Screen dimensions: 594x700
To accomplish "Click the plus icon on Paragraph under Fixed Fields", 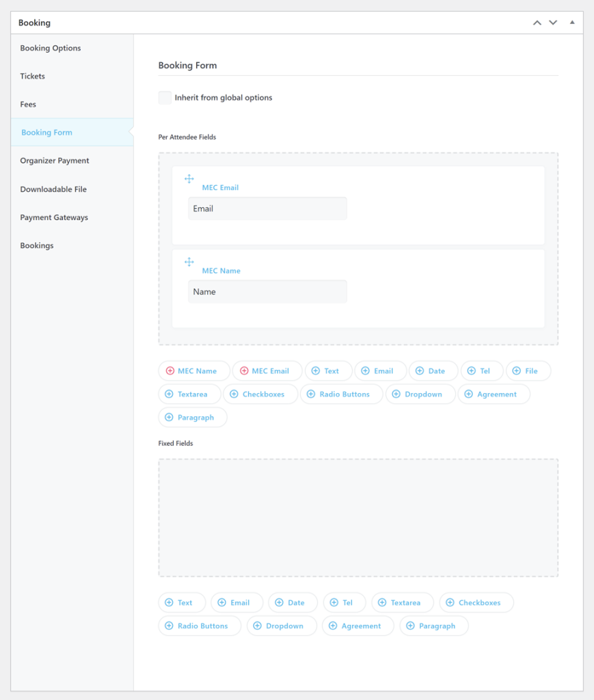I will coord(409,625).
